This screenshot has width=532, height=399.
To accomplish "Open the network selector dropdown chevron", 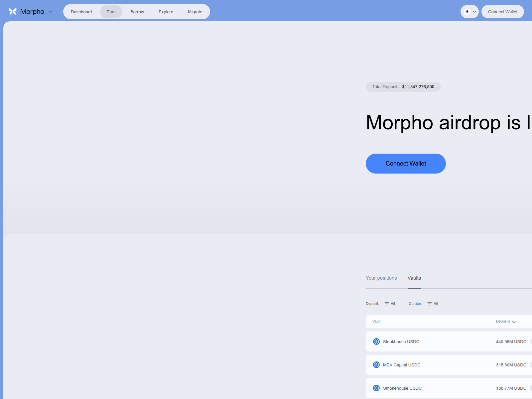I will click(474, 12).
